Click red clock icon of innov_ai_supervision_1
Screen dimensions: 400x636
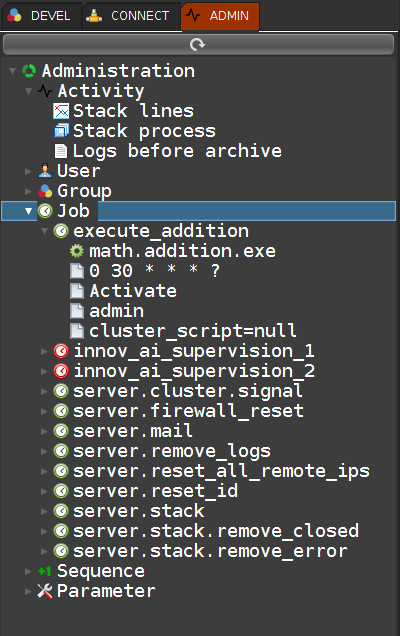coord(61,351)
